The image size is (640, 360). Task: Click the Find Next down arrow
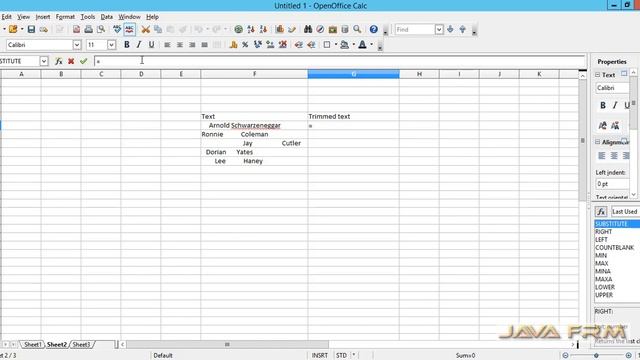point(450,29)
